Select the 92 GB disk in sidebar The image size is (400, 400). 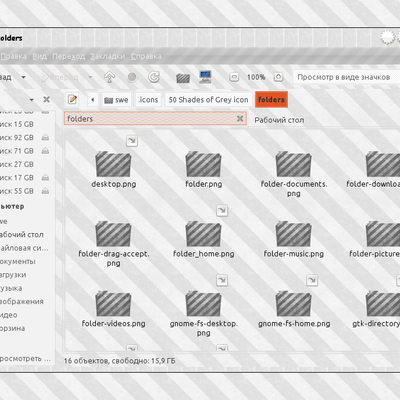[x=17, y=137]
